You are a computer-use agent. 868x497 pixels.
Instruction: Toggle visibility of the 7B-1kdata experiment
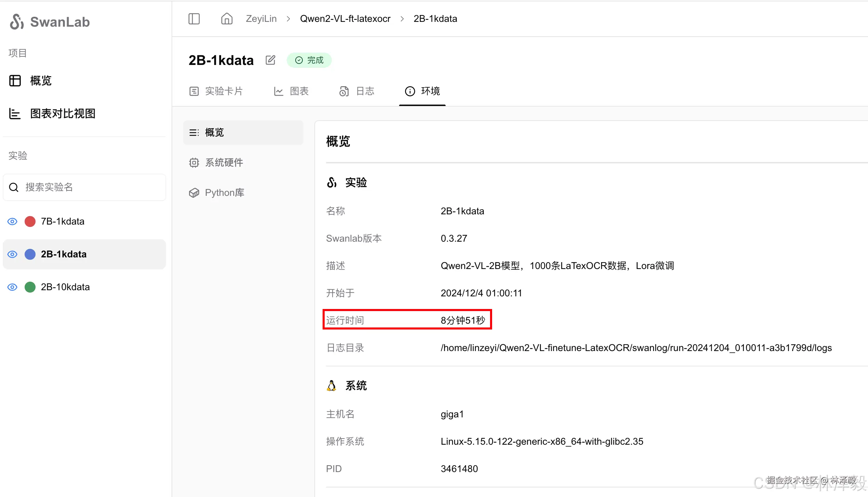pyautogui.click(x=12, y=221)
